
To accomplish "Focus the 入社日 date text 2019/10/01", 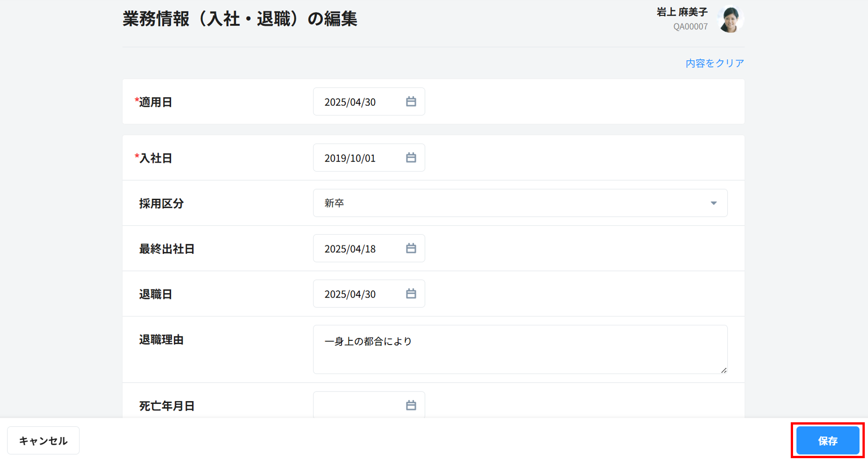I will 350,158.
